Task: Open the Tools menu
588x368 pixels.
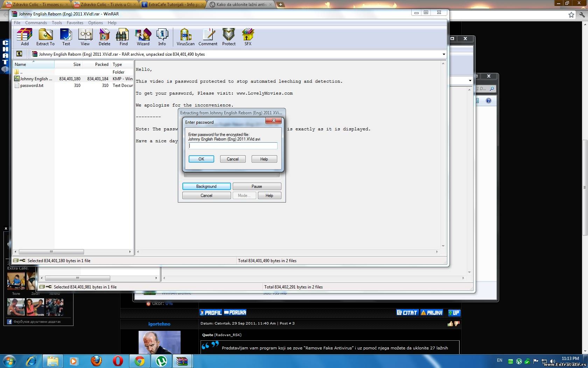Action: click(57, 23)
